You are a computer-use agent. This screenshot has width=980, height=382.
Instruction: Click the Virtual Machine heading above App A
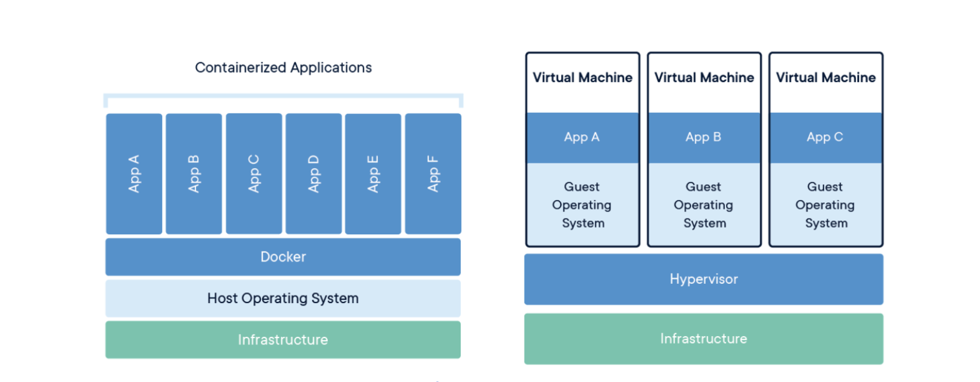click(583, 78)
